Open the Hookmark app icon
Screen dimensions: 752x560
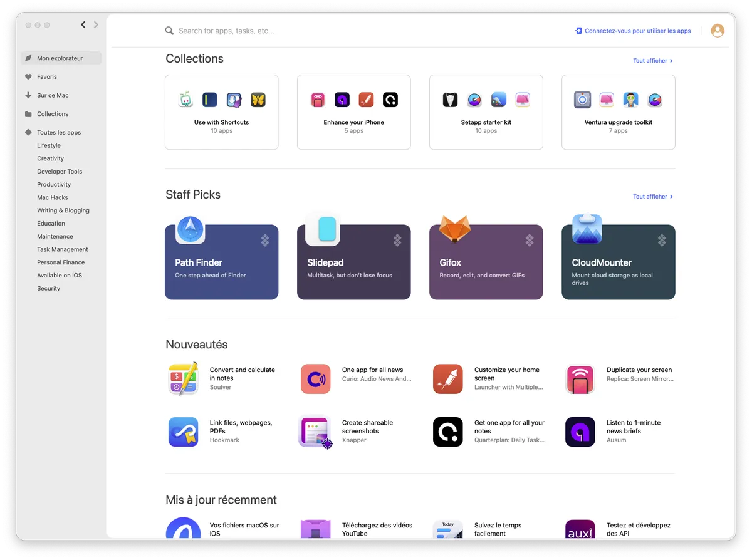coord(183,432)
